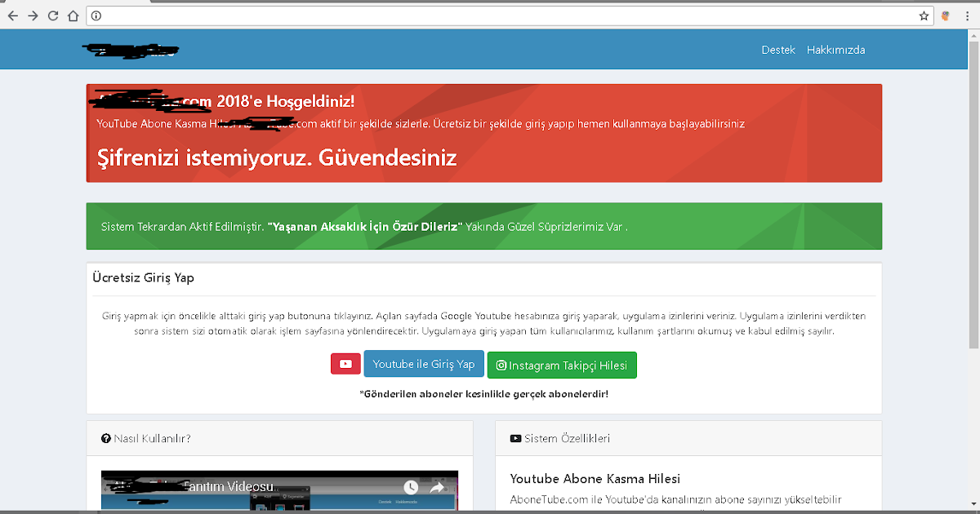Click the Youtube Abone Kasma Hilesi heading

click(595, 479)
